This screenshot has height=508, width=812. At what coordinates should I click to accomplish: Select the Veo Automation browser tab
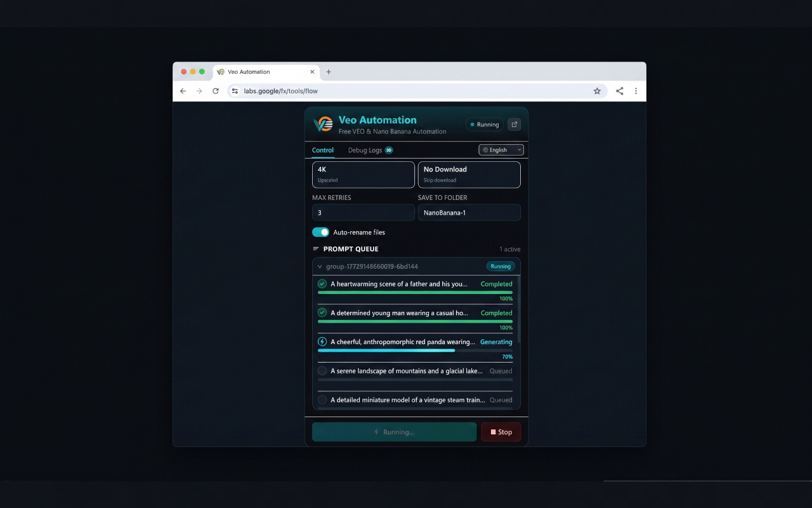tap(265, 72)
